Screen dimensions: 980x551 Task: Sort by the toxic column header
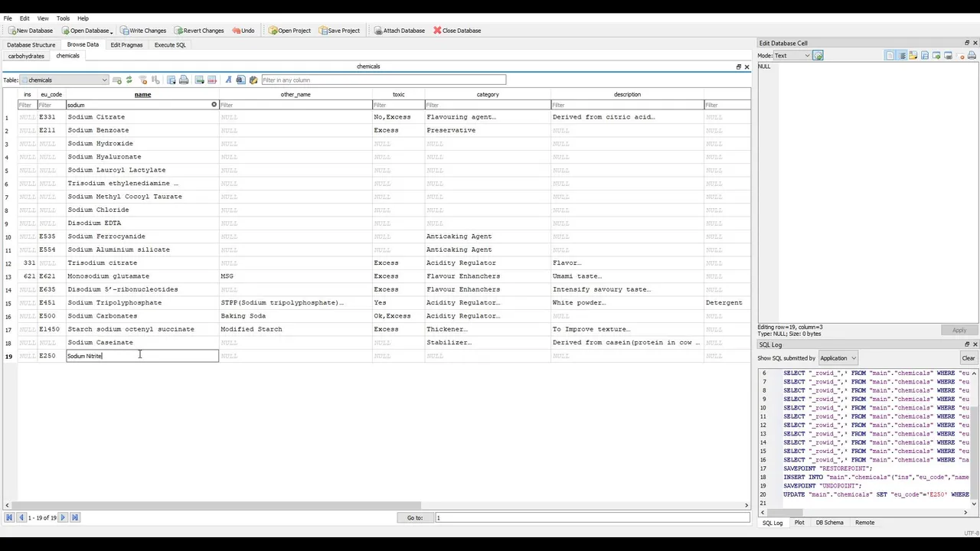pos(399,94)
